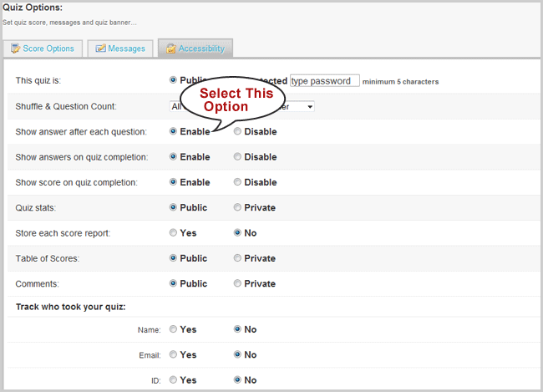The width and height of the screenshot is (543, 392).
Task: Select Yes for tracking Email
Action: 173,354
